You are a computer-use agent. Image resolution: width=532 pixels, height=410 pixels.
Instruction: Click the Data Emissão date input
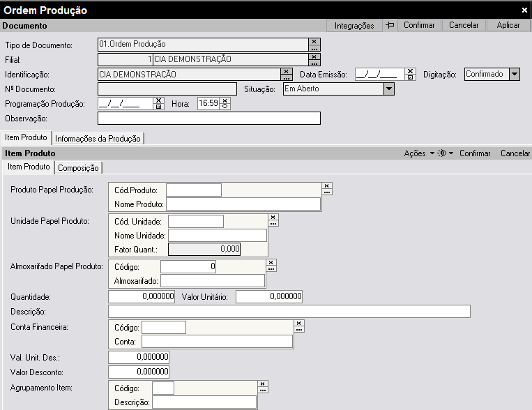380,75
